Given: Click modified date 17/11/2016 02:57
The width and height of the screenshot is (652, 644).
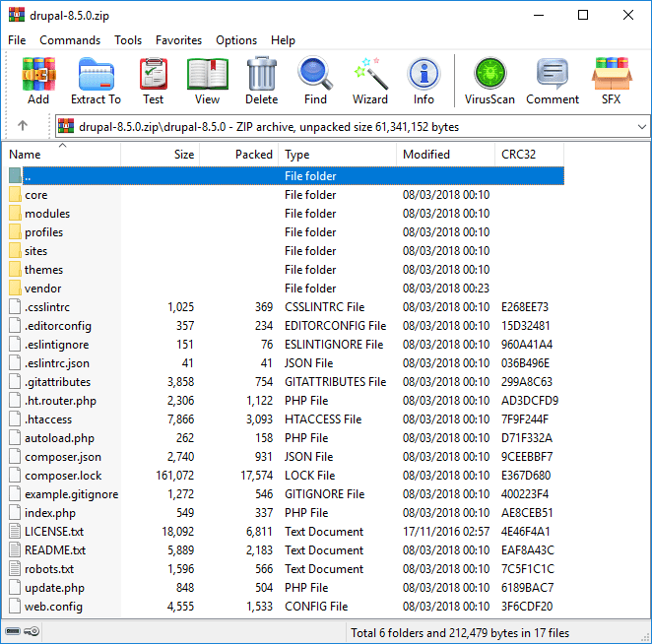Looking at the screenshot, I should click(446, 532).
